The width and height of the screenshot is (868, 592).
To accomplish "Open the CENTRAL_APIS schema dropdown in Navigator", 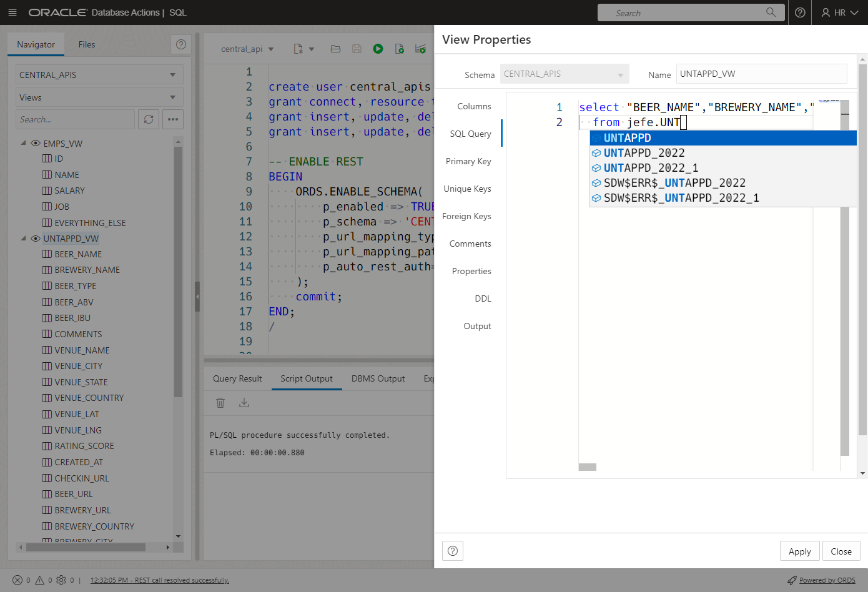I will (x=99, y=75).
